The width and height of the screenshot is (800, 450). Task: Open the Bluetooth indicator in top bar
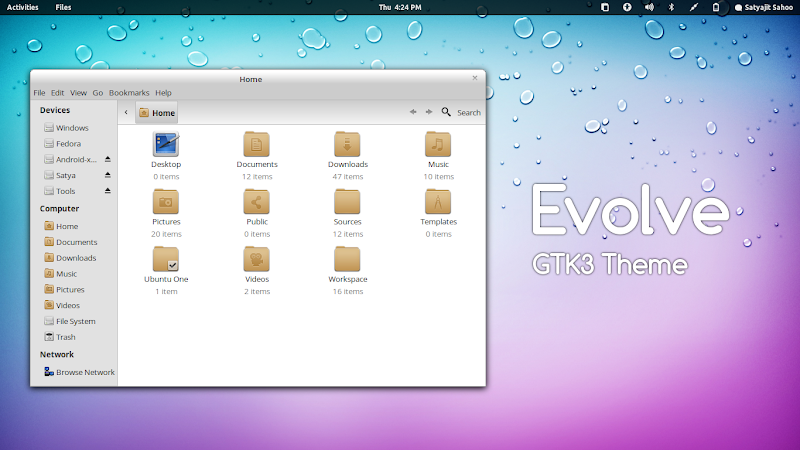[671, 7]
